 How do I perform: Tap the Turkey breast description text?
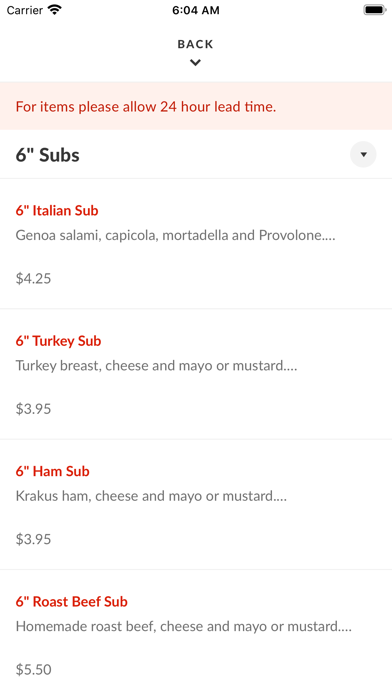[x=156, y=366]
